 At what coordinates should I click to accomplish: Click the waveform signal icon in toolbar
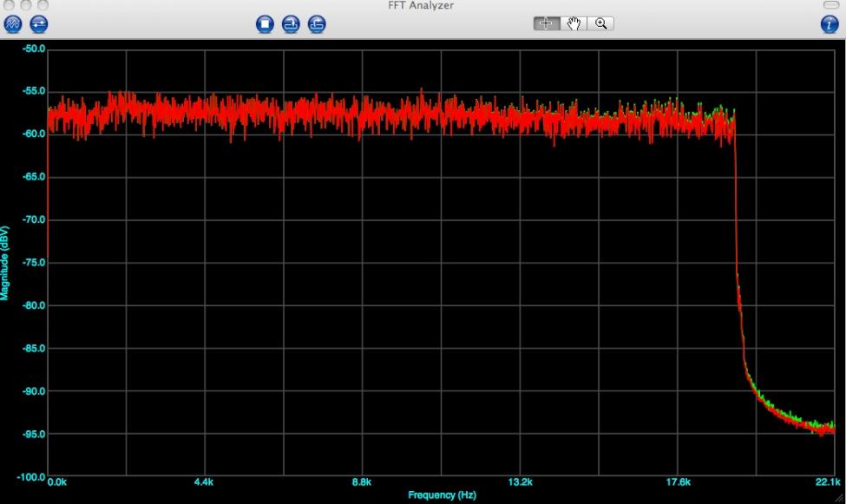point(13,24)
